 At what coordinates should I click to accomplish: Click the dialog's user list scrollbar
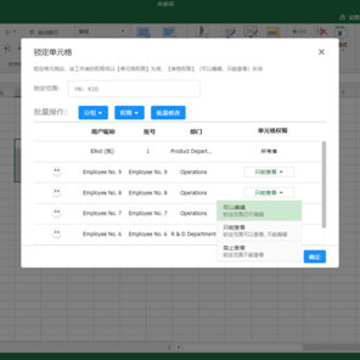[x=324, y=185]
